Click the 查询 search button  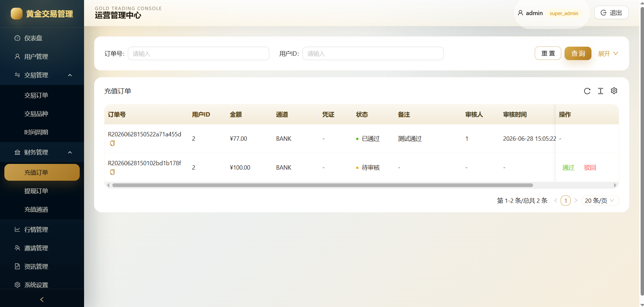578,53
